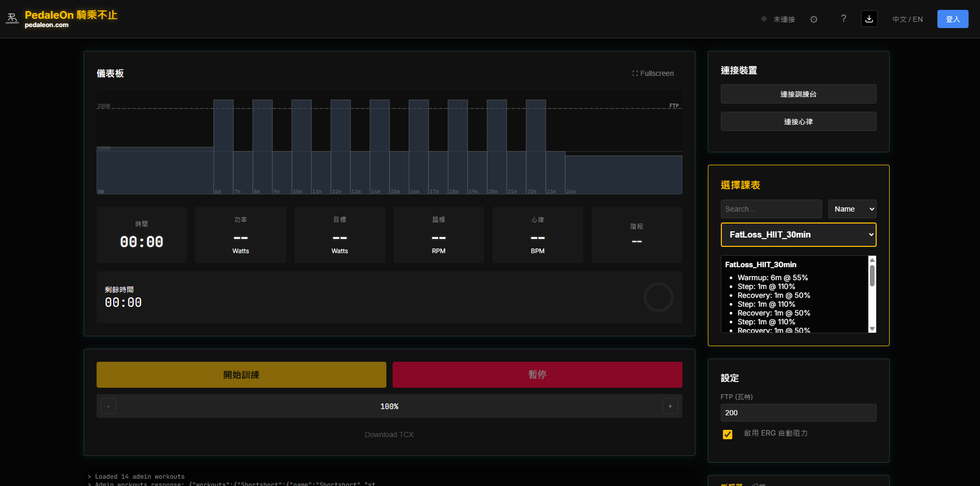
Task: Switch language with 中文 / EN toggle
Action: pyautogui.click(x=907, y=19)
